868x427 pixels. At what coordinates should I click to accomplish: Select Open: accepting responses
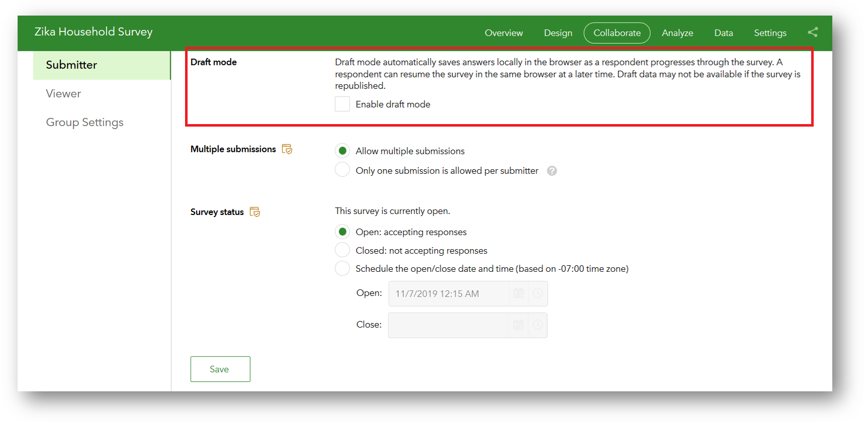point(342,232)
